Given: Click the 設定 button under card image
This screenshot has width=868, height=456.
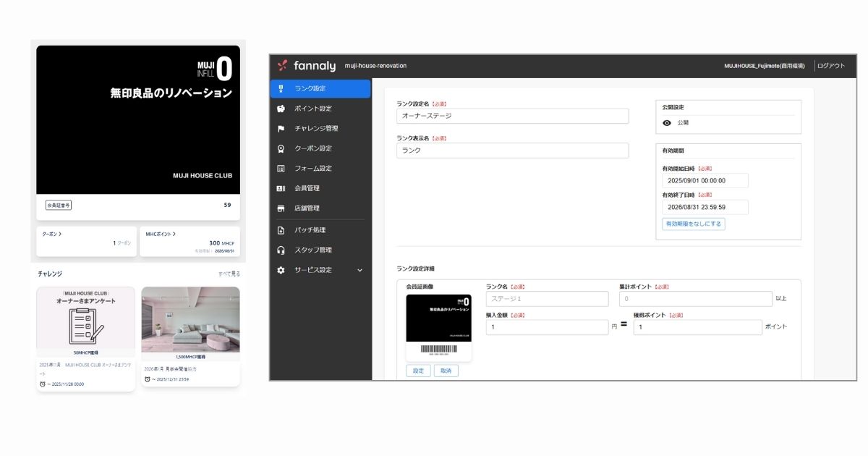Looking at the screenshot, I should (418, 371).
